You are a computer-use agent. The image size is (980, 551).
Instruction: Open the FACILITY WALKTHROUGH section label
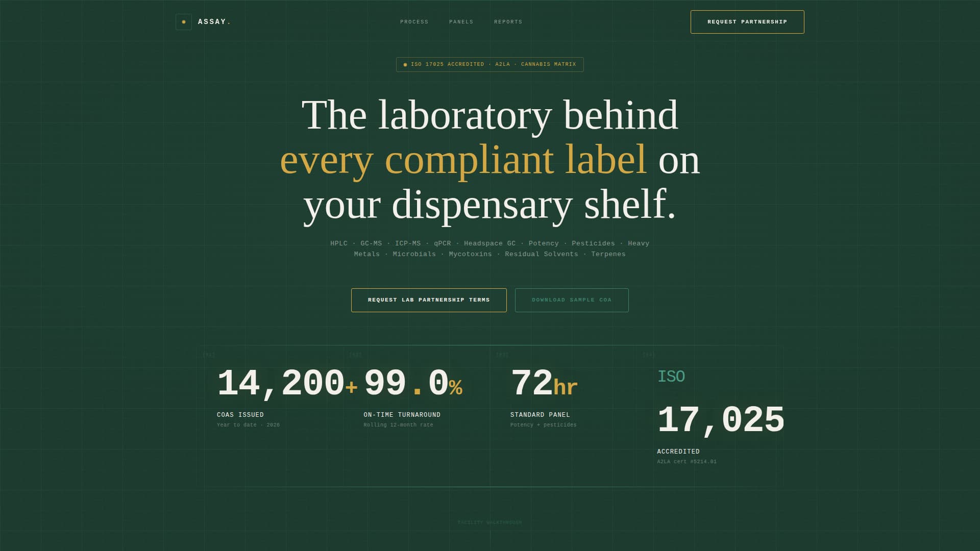point(489,522)
